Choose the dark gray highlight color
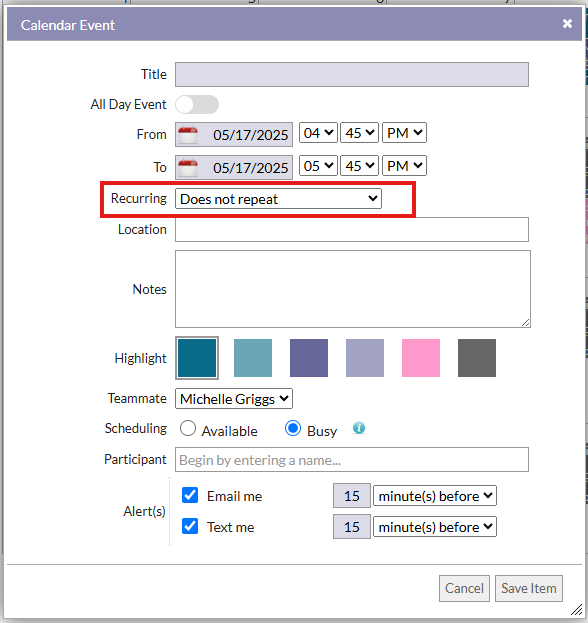 click(x=477, y=358)
